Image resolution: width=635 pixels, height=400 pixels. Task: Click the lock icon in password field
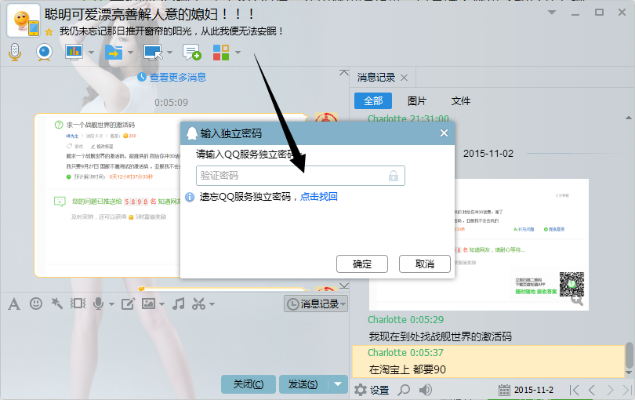click(393, 176)
